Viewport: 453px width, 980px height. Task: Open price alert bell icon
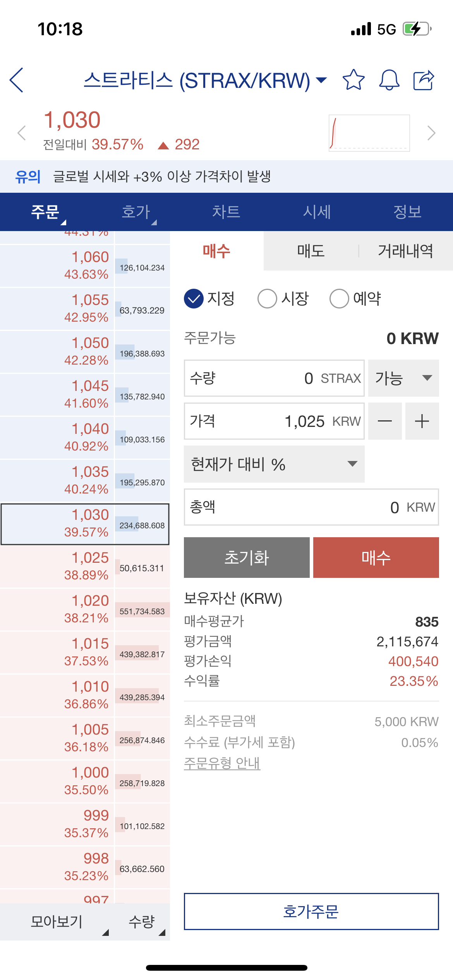click(389, 80)
